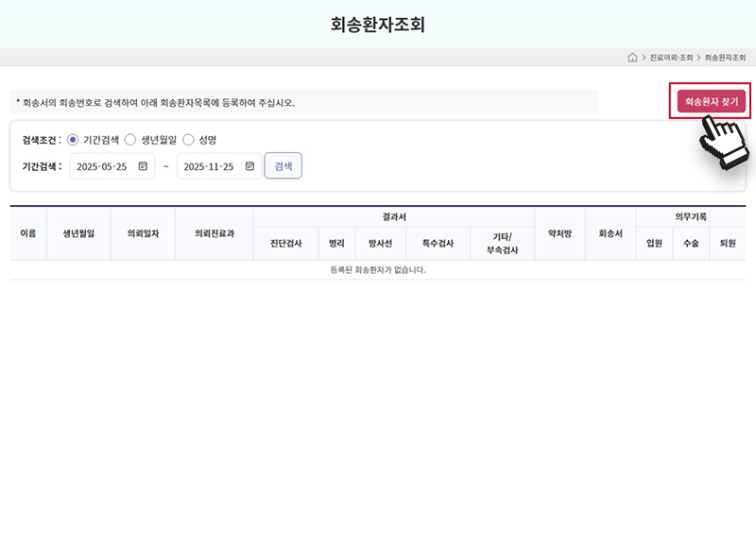
Task: Click the 생년월일 table column header
Action: [x=78, y=232]
